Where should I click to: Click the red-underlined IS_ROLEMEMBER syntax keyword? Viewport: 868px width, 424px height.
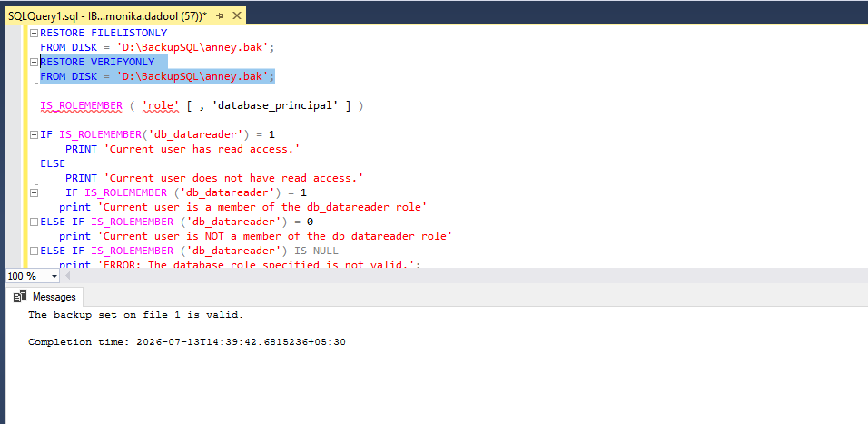[82, 105]
